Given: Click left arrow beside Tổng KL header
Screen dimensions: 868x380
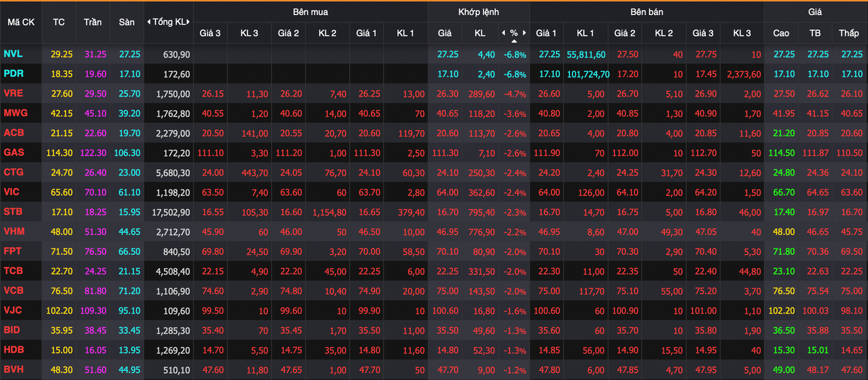Looking at the screenshot, I should [x=149, y=22].
